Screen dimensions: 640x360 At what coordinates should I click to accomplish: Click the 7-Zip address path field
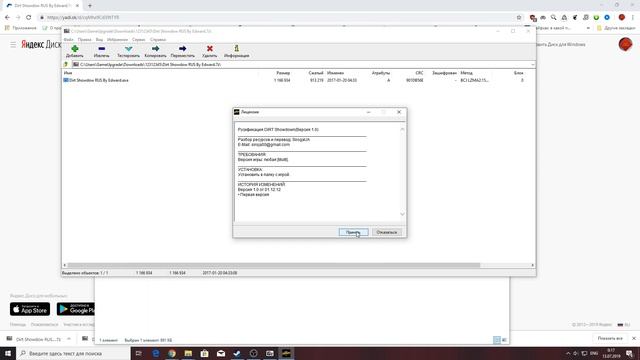[301, 64]
